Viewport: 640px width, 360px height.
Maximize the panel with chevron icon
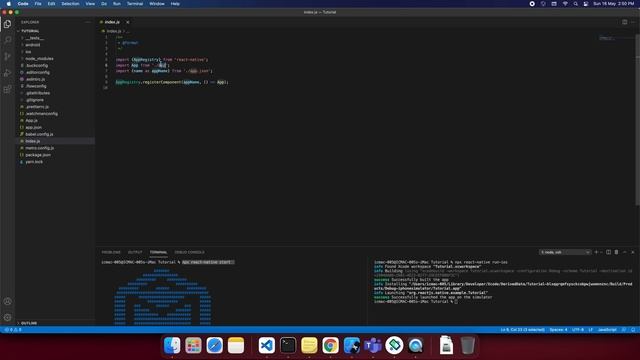(x=624, y=252)
